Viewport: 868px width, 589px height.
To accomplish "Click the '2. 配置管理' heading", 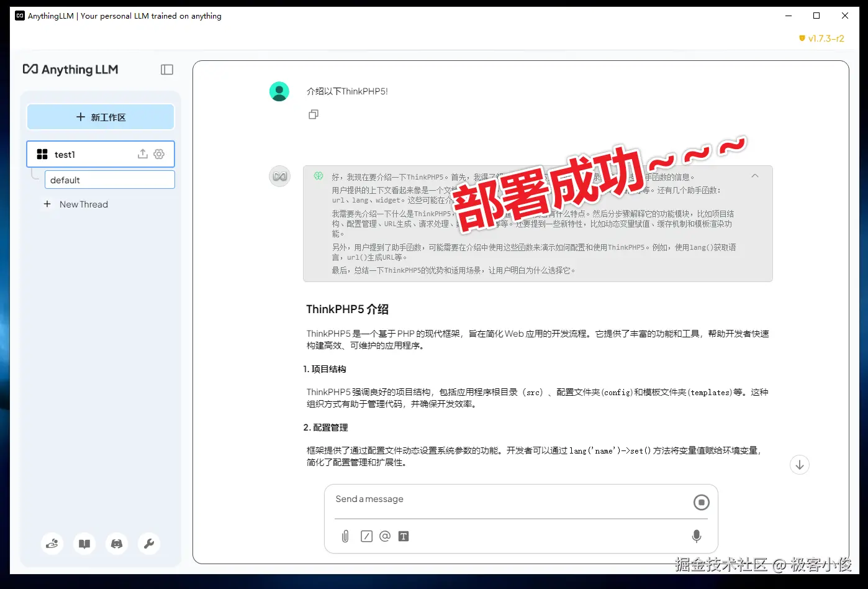I will (326, 427).
